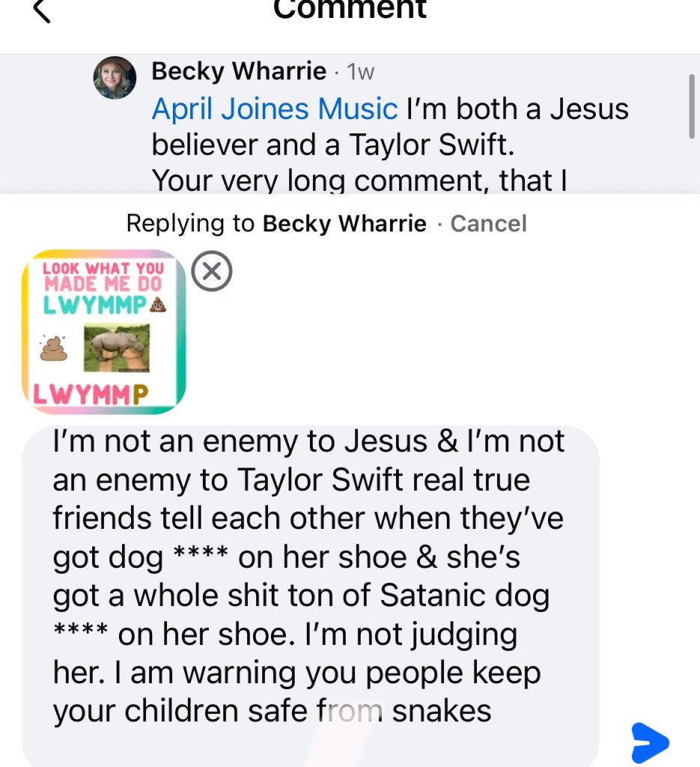Click the comment thread scrollbar
This screenshot has width=700, height=767.
[692, 106]
